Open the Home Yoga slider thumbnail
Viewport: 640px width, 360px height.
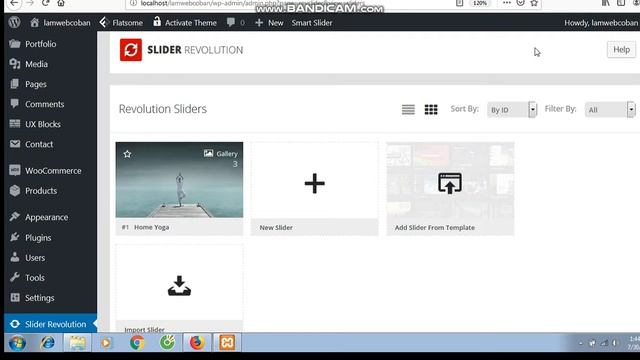click(x=179, y=180)
